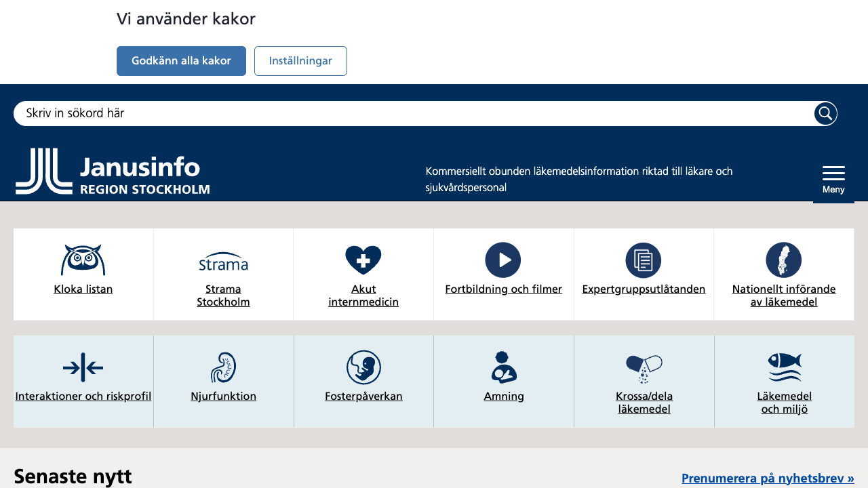The width and height of the screenshot is (868, 488).
Task: Click the Sweden map icon for Nationellt införande
Action: pos(783,260)
